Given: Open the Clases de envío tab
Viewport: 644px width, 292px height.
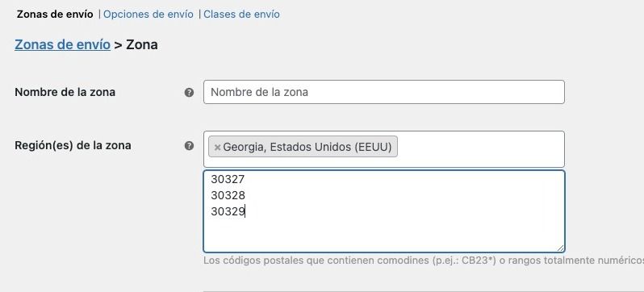Looking at the screenshot, I should tap(241, 15).
